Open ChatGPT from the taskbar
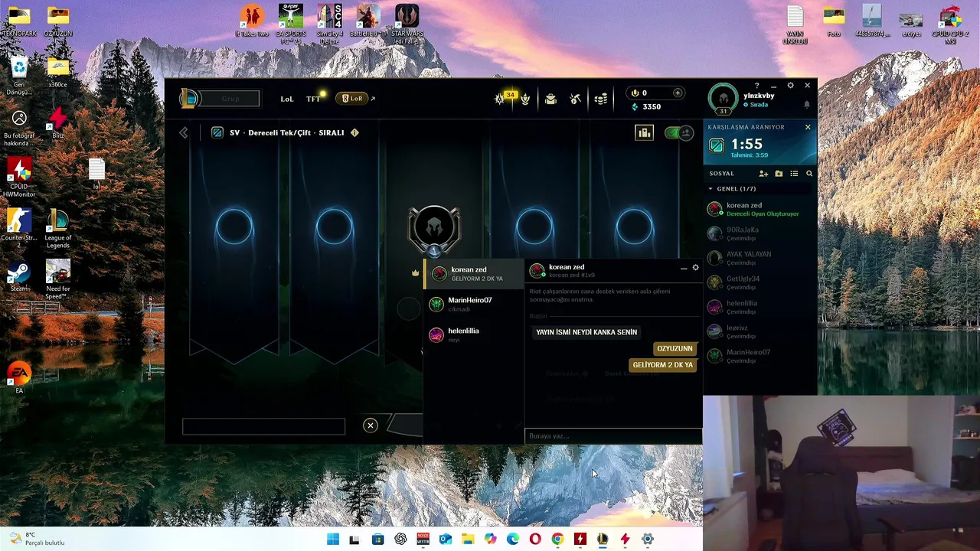Image resolution: width=980 pixels, height=551 pixels. [400, 540]
